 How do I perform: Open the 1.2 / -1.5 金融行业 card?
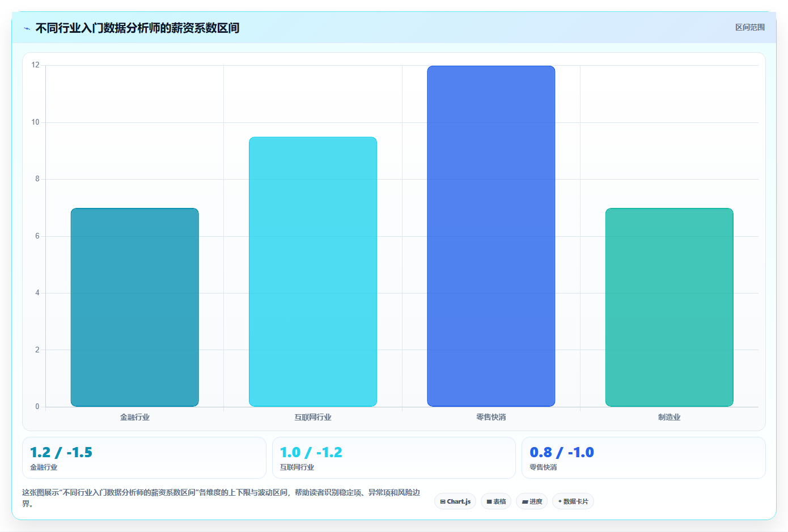(x=144, y=458)
